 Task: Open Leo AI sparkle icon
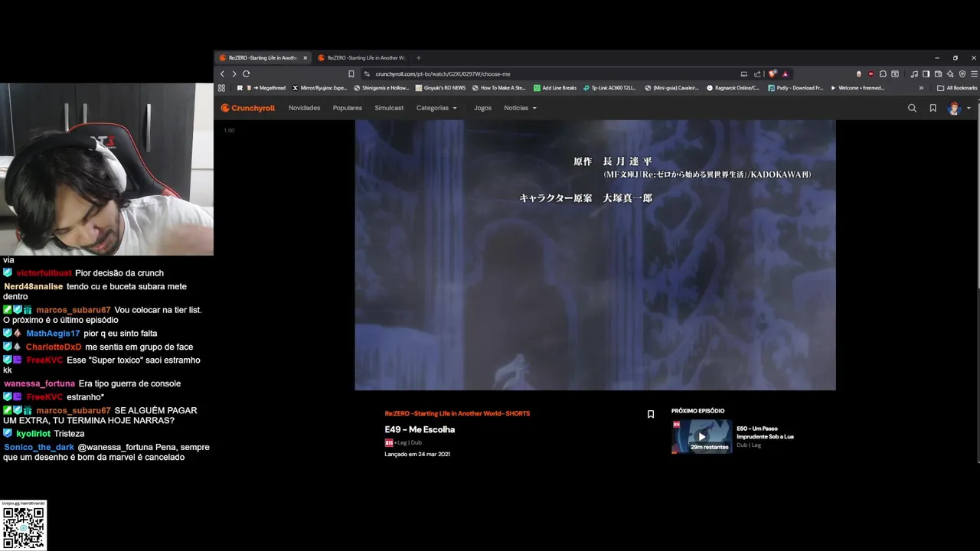coord(950,73)
